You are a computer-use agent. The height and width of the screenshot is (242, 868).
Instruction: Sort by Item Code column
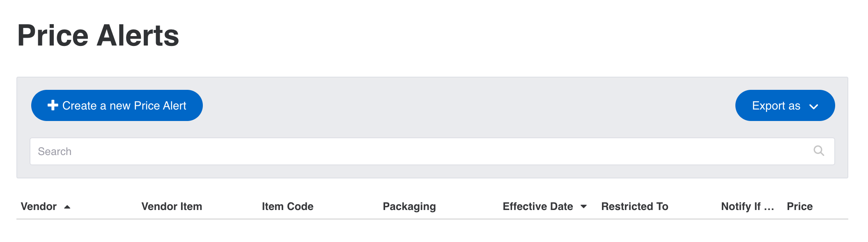287,206
